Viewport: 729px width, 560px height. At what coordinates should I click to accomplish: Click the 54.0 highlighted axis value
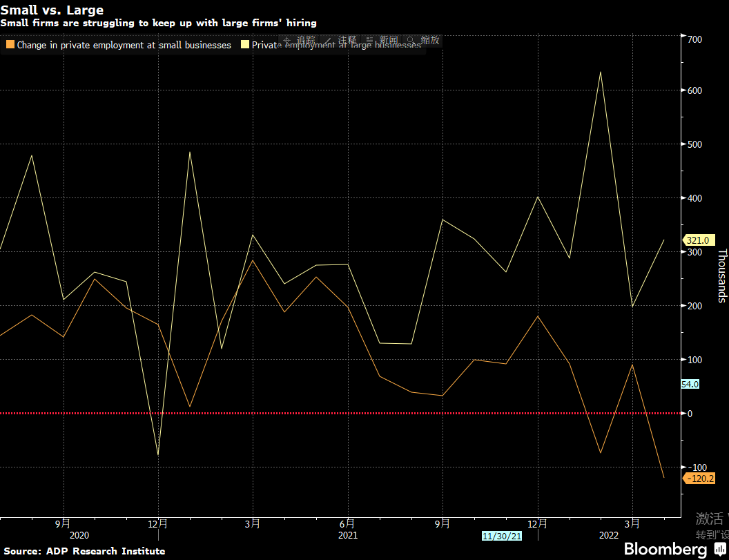point(690,384)
